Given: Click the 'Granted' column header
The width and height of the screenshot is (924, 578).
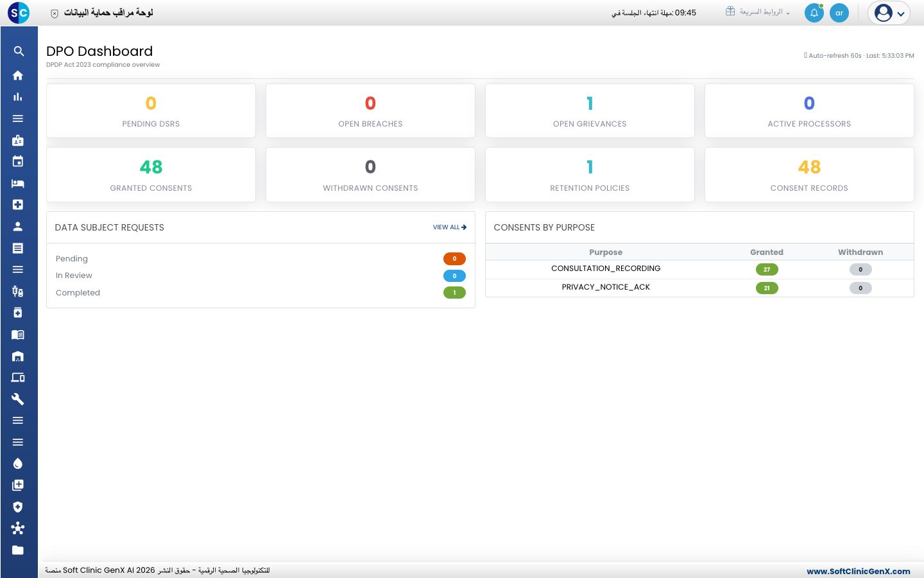Looking at the screenshot, I should pos(767,252).
